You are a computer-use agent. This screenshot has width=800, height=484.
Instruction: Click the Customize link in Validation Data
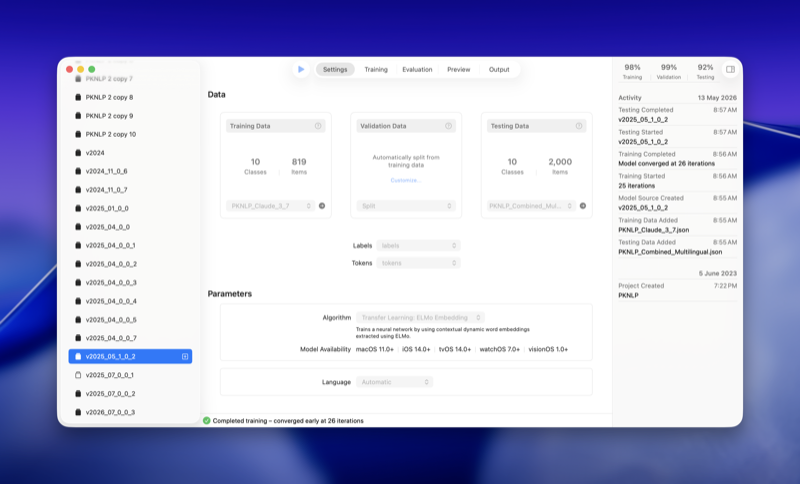406,181
